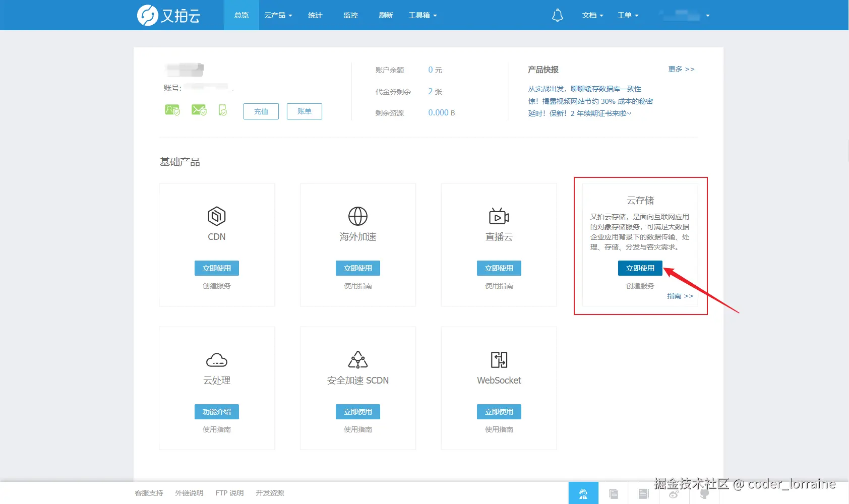Screen dimensions: 849x504
Task: Click the real-name verification badge icon
Action: [172, 110]
